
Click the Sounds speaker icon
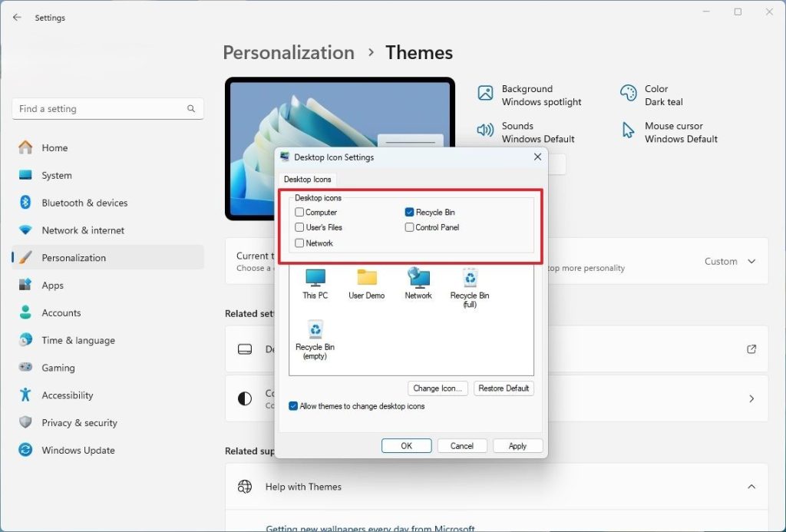point(485,131)
